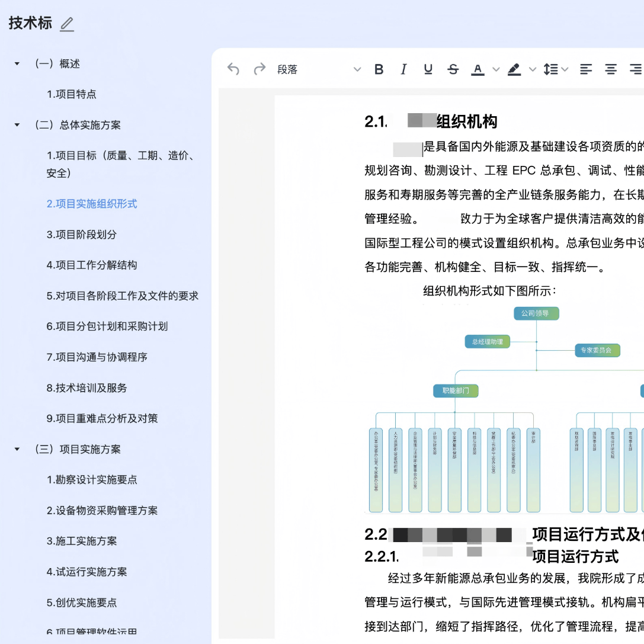Undo the last edit
The image size is (644, 644).
(233, 69)
